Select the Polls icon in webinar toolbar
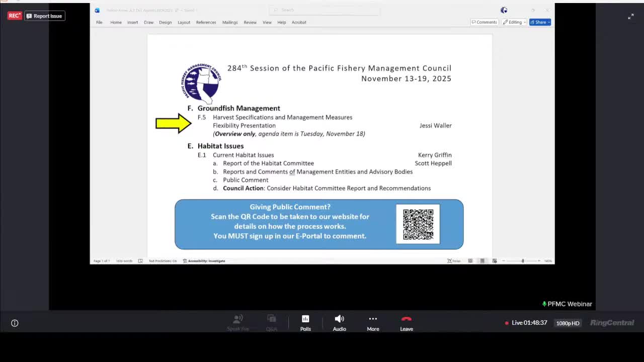 click(305, 323)
